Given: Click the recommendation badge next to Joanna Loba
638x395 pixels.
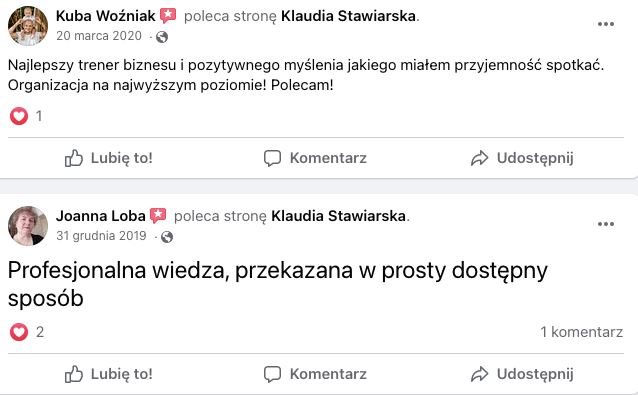Looking at the screenshot, I should coord(158,216).
